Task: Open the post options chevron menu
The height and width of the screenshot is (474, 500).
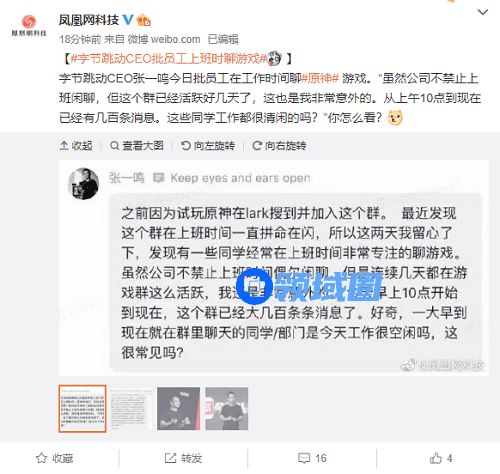Action: pos(483,13)
